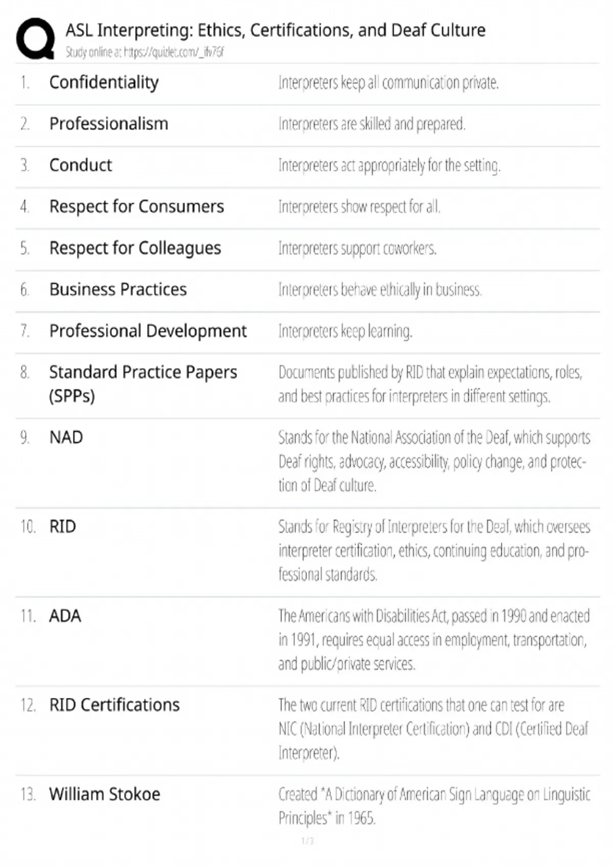Screen dimensions: 613x868
Task: Select the Standard Practice Papers (SPPs) term
Action: tap(143, 383)
